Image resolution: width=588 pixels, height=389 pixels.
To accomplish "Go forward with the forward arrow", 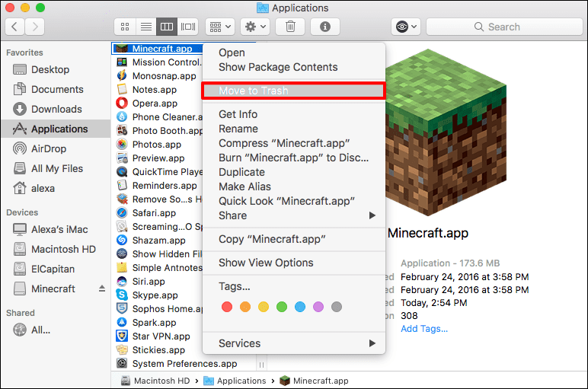I will click(x=35, y=27).
